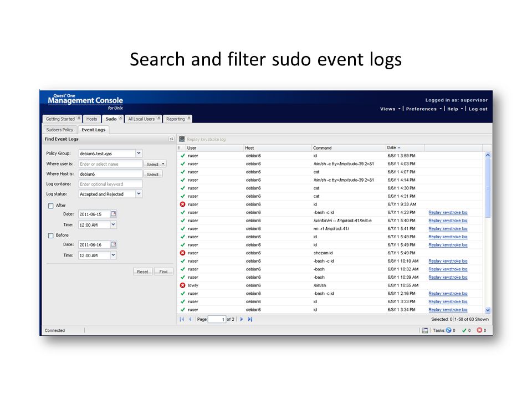Click scroll up arrow of log table
Screen dimensions: 532x399
488,155
